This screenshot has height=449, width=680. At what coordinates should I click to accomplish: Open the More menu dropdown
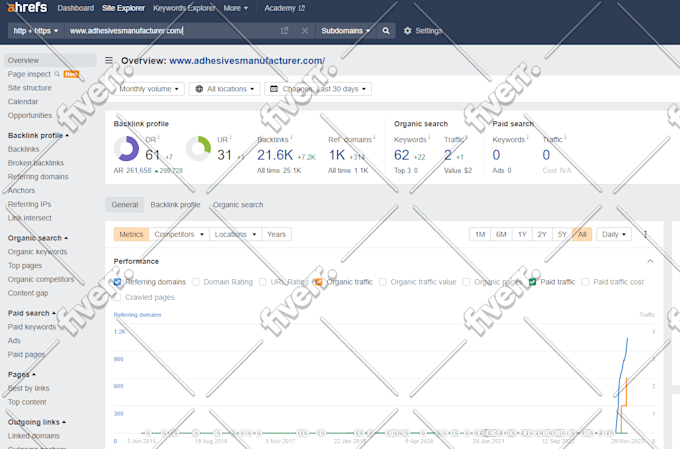pyautogui.click(x=236, y=8)
